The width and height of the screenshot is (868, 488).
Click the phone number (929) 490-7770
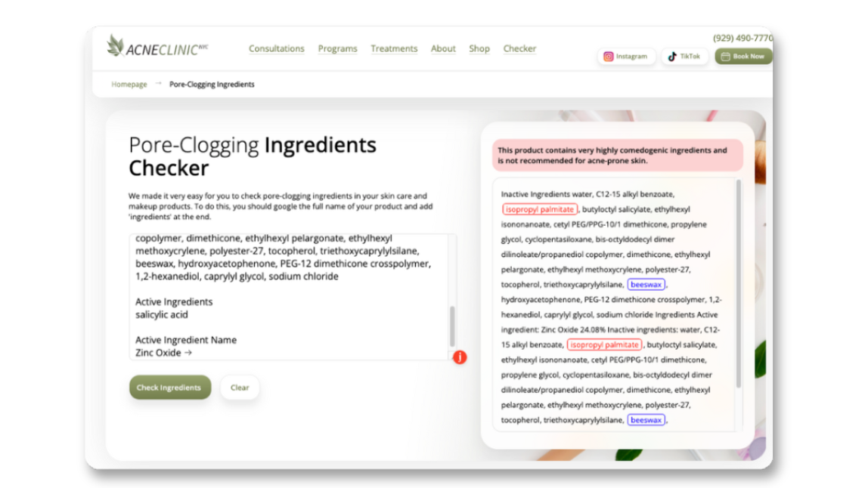[x=742, y=38]
